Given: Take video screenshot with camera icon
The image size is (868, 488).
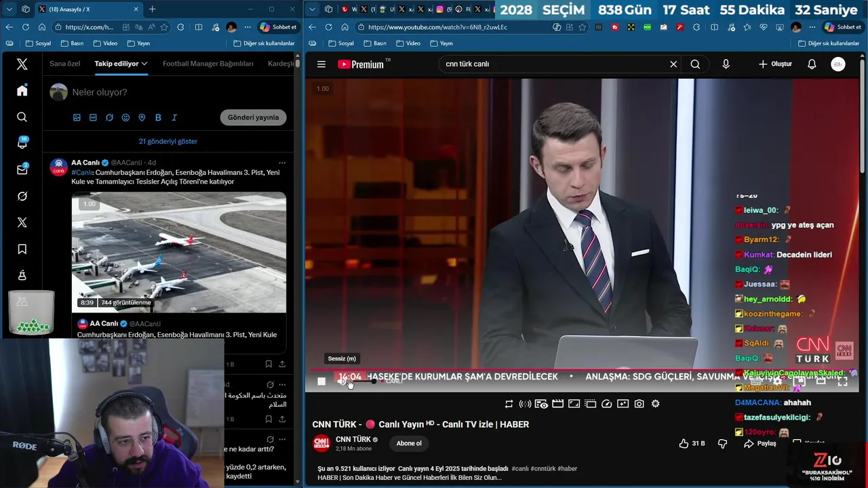Looking at the screenshot, I should (639, 404).
